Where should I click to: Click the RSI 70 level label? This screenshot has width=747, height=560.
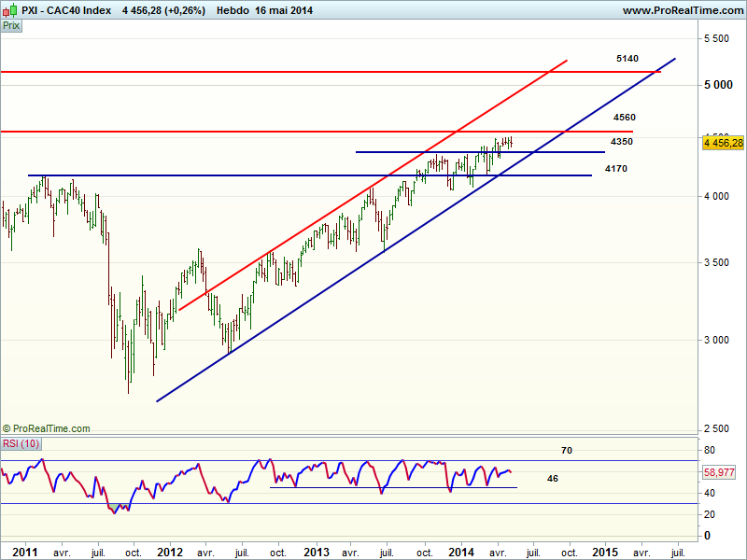[x=566, y=451]
